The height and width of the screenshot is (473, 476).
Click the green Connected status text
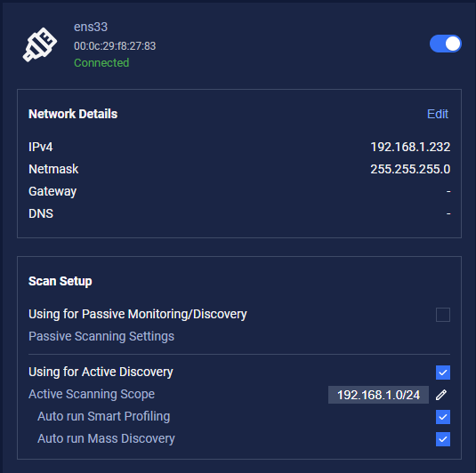(101, 63)
